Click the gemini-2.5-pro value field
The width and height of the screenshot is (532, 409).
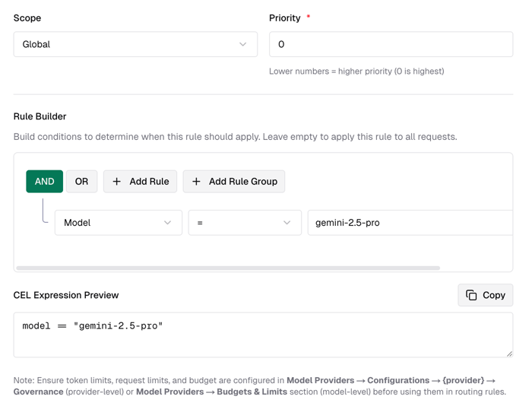(x=409, y=223)
